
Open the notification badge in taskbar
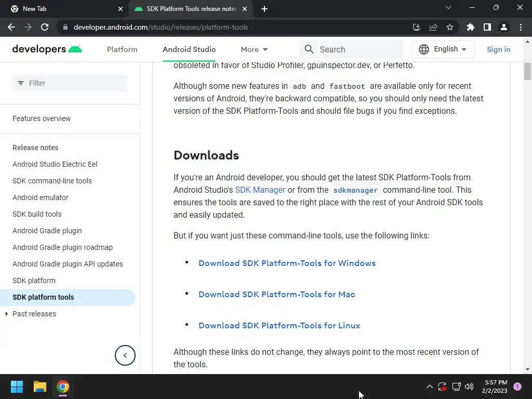[517, 387]
